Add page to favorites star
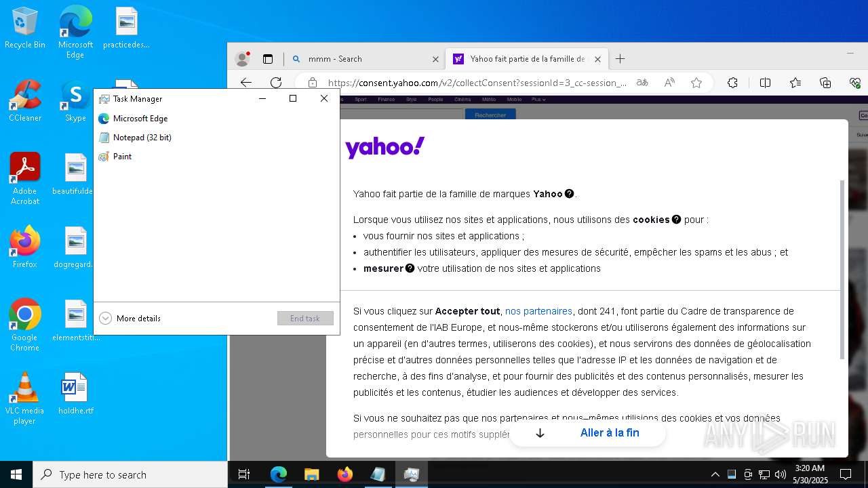 (x=696, y=83)
